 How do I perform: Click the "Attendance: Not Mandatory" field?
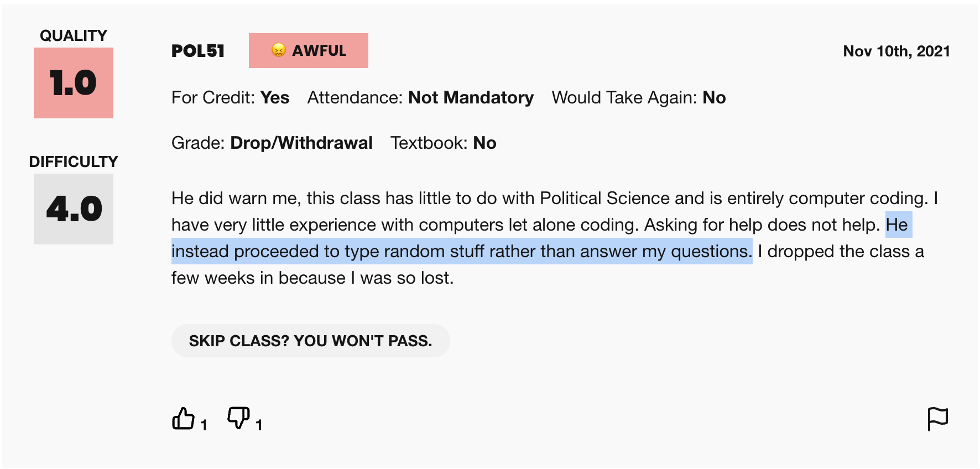pos(420,98)
